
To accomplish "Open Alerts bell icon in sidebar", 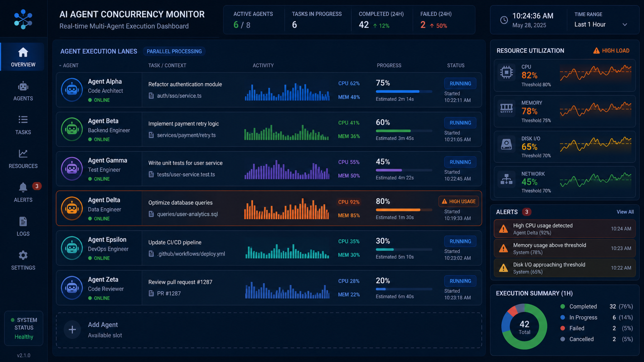I will [23, 187].
